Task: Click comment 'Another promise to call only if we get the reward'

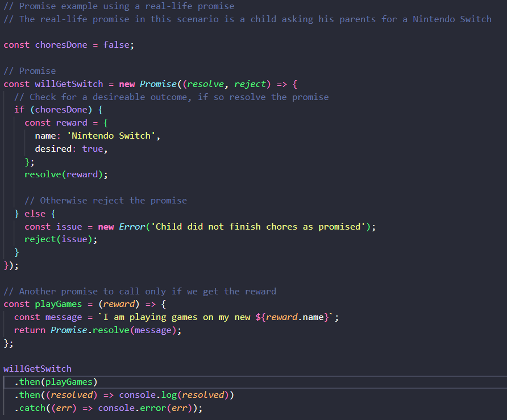Action: (140, 292)
